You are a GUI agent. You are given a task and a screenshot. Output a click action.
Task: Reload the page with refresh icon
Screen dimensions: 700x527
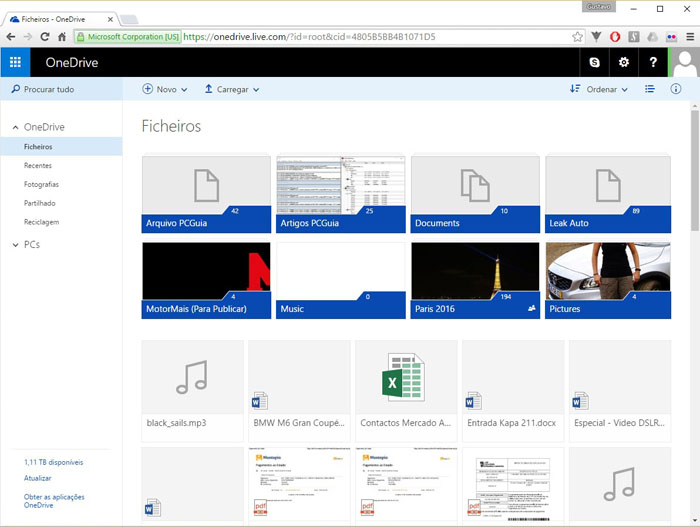pyautogui.click(x=45, y=37)
